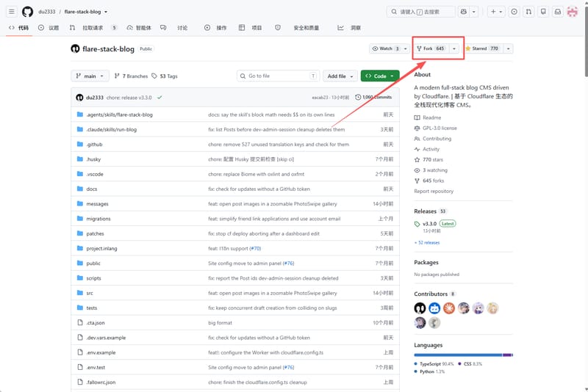Open the #70 issue reference link
Screen dimensions: 588x392
[255, 248]
